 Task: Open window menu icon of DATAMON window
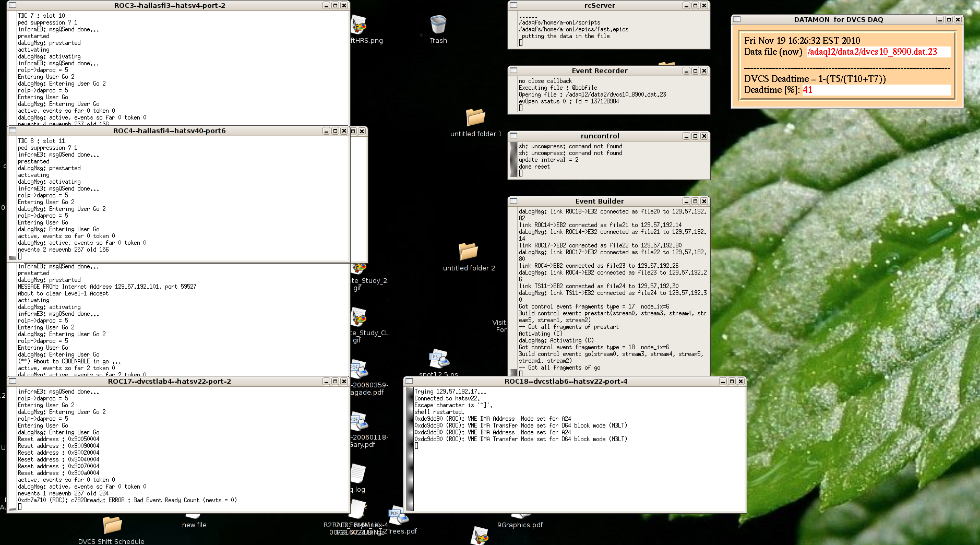(737, 19)
